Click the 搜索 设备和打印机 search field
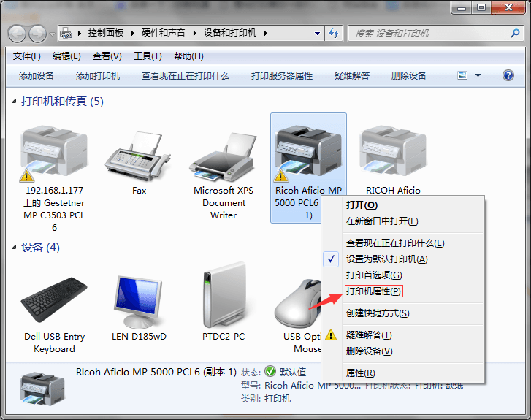Image resolution: width=531 pixels, height=420 pixels. 431,34
